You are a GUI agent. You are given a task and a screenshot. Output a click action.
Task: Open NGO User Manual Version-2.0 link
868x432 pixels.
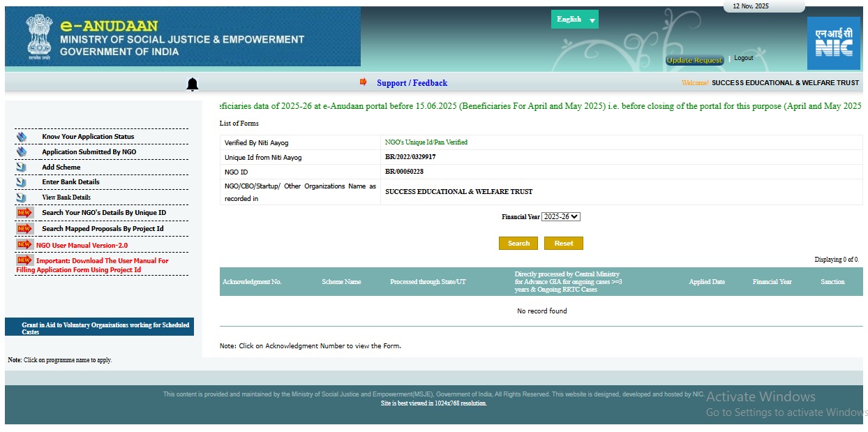[82, 246]
